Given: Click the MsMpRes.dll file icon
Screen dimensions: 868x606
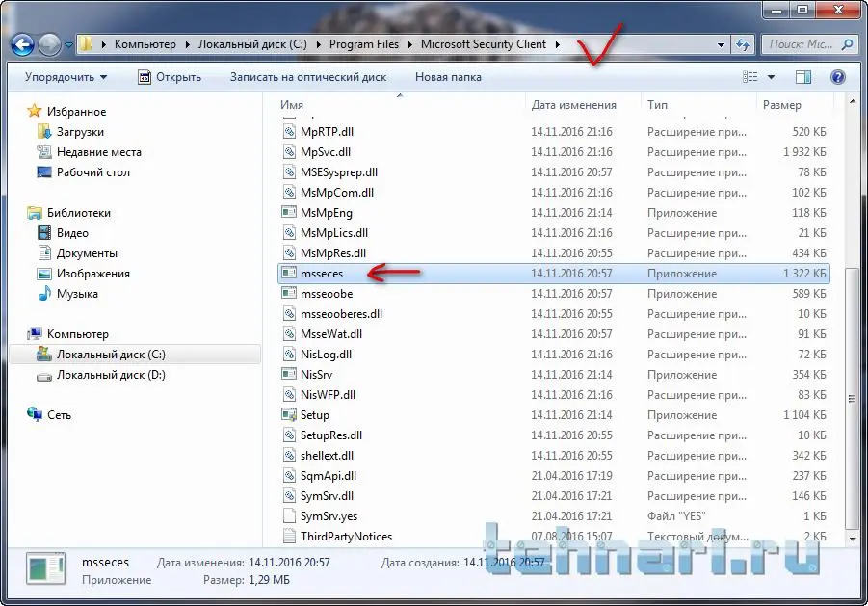Looking at the screenshot, I should [289, 253].
